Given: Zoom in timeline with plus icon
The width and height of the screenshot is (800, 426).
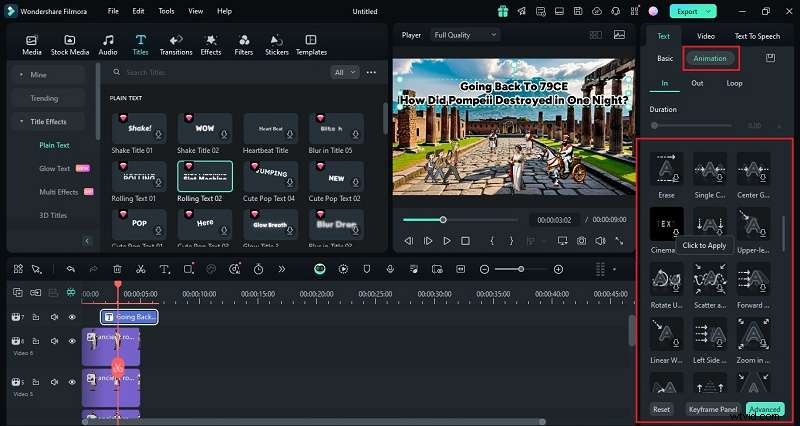Looking at the screenshot, I should click(558, 269).
